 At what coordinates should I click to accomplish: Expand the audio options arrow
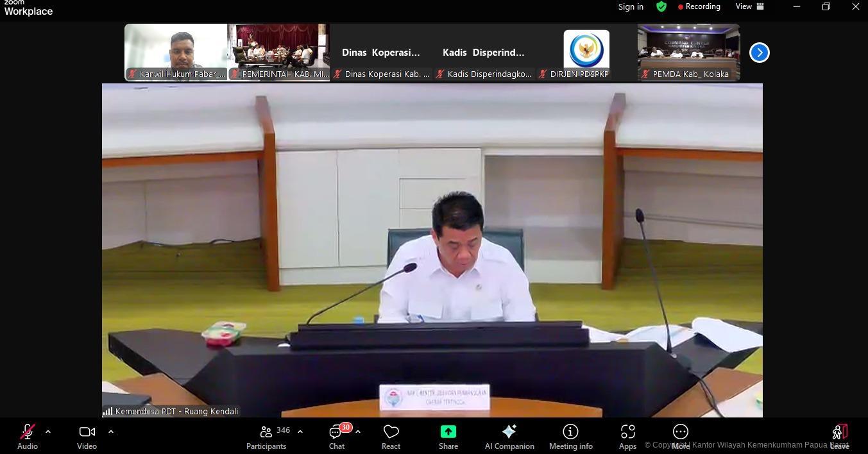48,432
